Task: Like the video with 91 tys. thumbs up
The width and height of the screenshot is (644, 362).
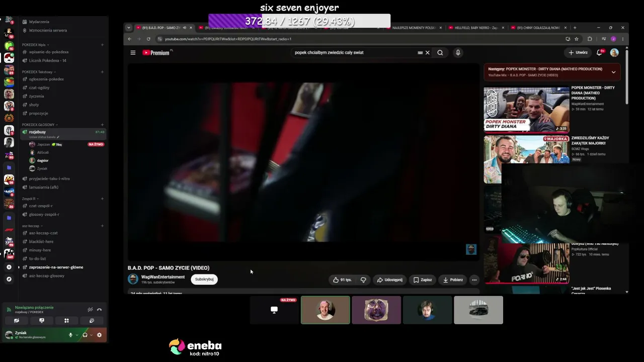Action: tap(343, 280)
